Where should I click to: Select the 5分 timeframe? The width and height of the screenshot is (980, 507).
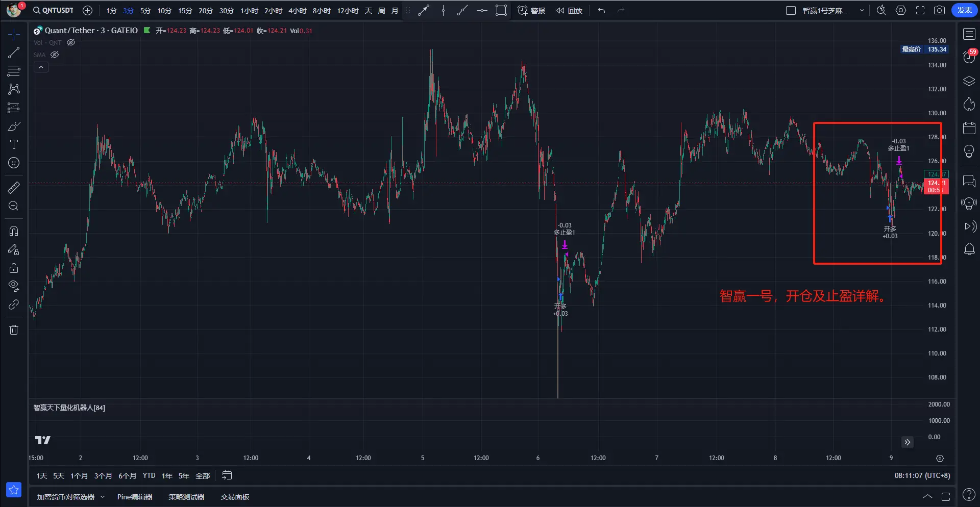145,10
